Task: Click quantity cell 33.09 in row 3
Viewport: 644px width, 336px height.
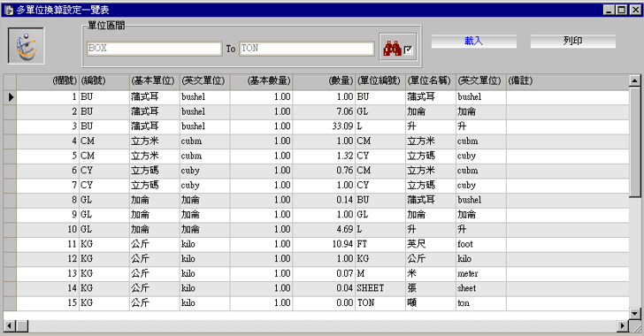Action: [x=324, y=126]
